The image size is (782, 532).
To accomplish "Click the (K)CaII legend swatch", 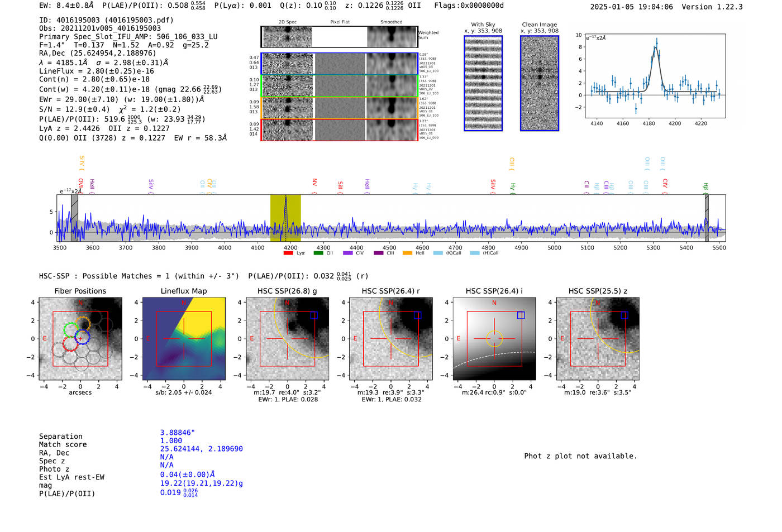I will pos(438,253).
